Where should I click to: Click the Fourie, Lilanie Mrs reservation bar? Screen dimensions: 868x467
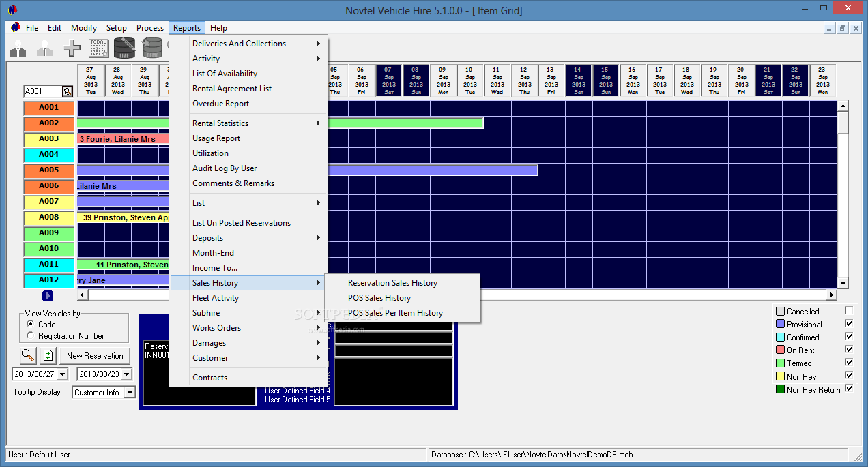tap(124, 139)
